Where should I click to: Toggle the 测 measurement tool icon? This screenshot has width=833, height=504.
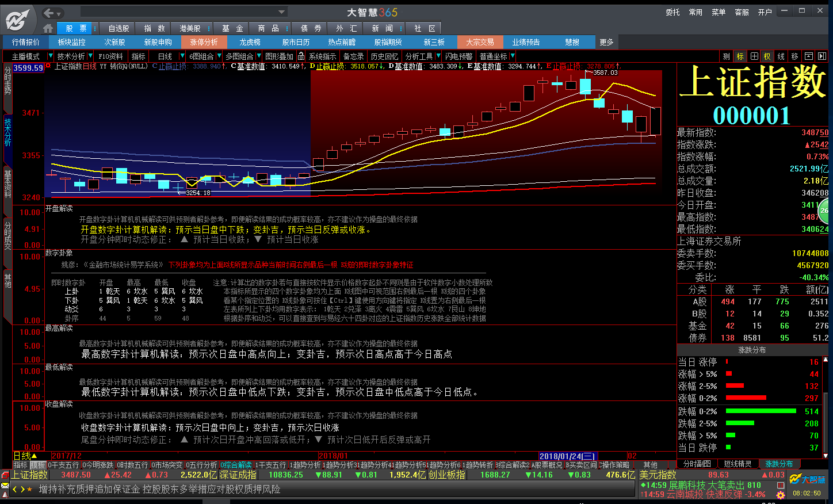pyautogui.click(x=726, y=56)
